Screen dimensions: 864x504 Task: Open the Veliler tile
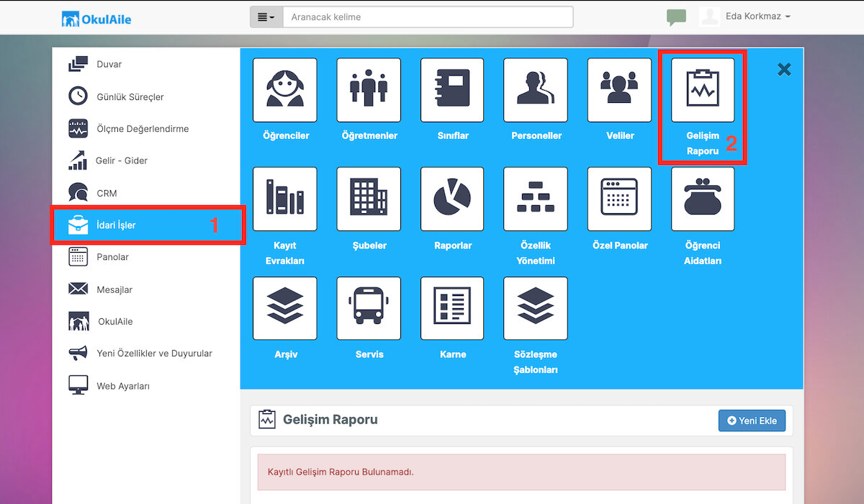pos(619,90)
